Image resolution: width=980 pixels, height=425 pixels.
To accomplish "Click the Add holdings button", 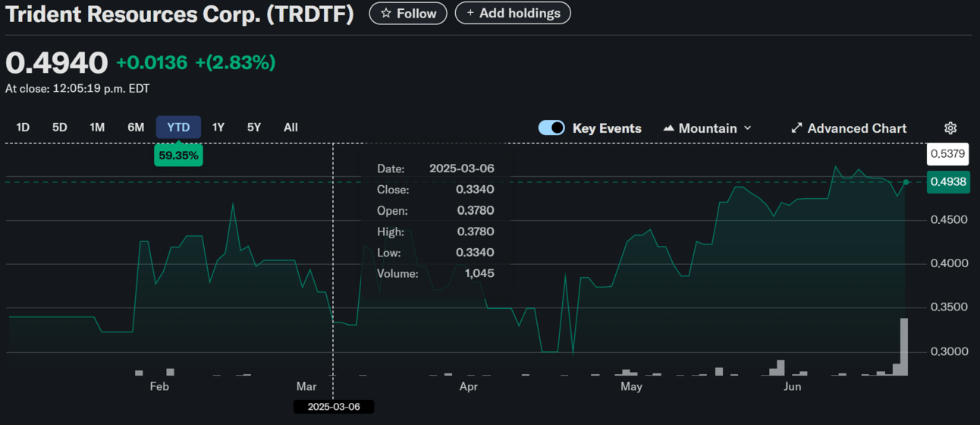I will (x=513, y=13).
